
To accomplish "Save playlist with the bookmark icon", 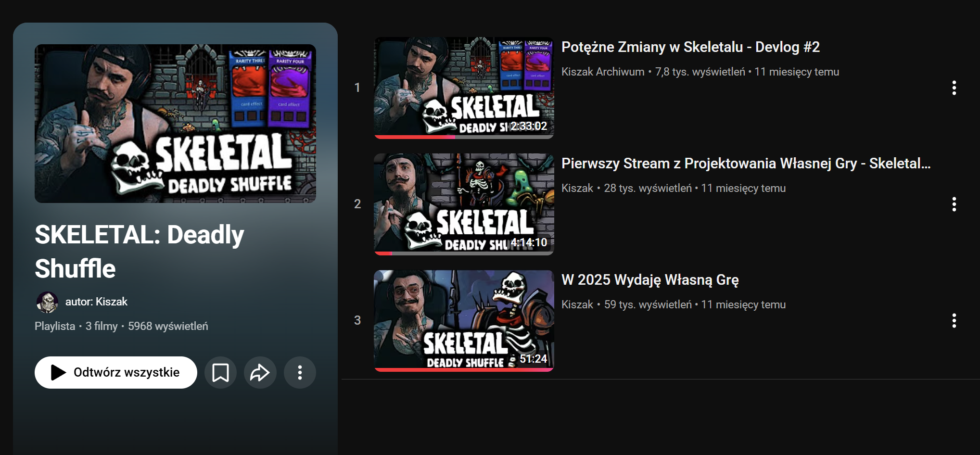I will pyautogui.click(x=220, y=372).
